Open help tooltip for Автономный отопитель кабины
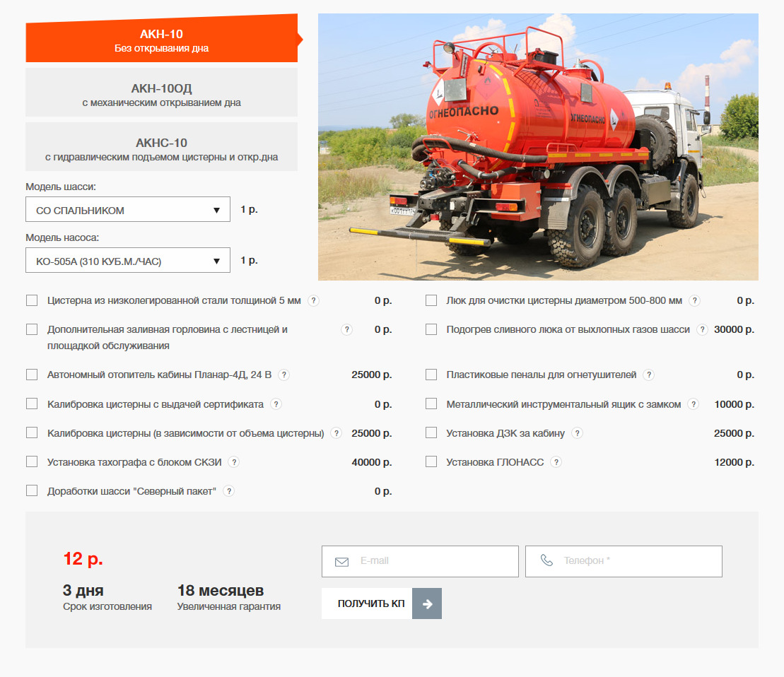The width and height of the screenshot is (784, 677). click(284, 375)
